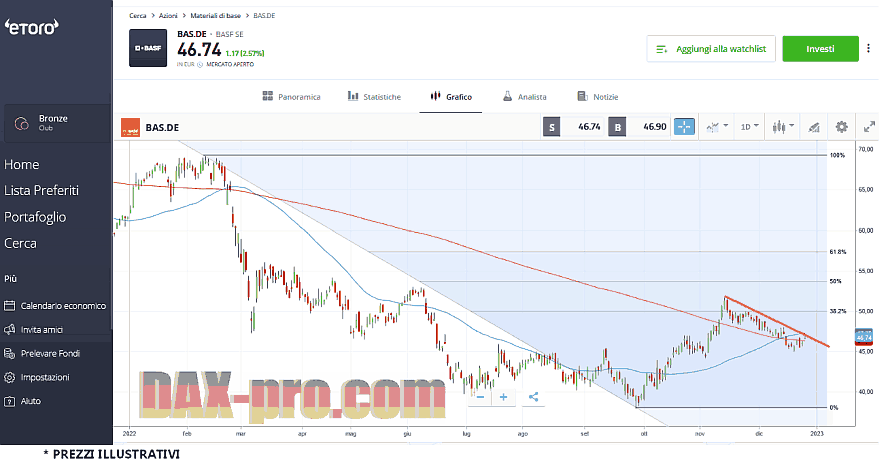Click the 70,00 price axis label

[866, 149]
